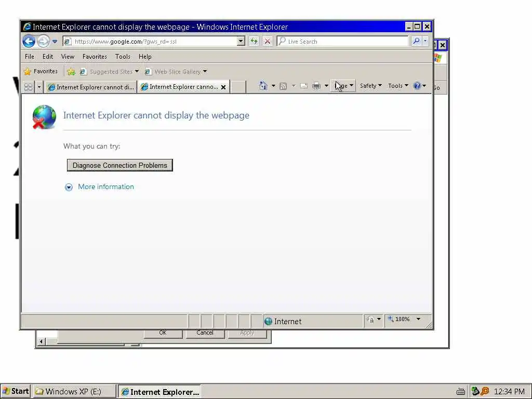The height and width of the screenshot is (399, 532).
Task: Switch to Windows XP (E:) taskbar window
Action: pyautogui.click(x=74, y=392)
